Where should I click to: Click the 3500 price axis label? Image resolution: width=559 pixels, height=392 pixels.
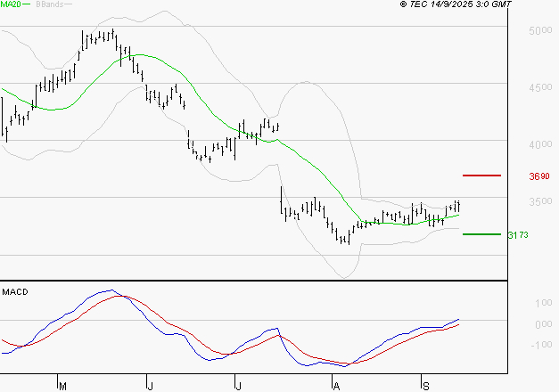click(x=540, y=201)
